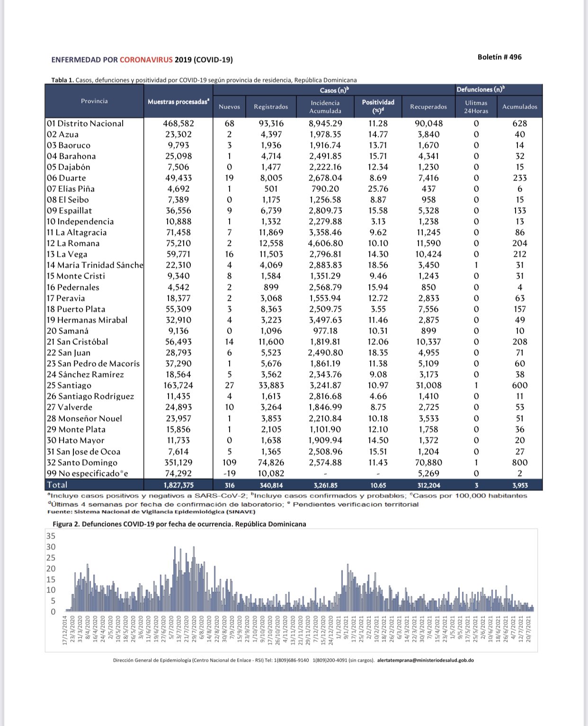Select the '08 El Seibo' row label
Image resolution: width=588 pixels, height=726 pixels.
[68, 200]
